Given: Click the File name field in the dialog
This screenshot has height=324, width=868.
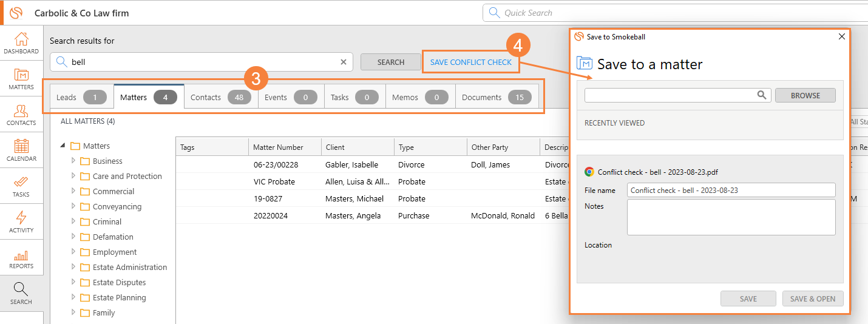Looking at the screenshot, I should 731,190.
